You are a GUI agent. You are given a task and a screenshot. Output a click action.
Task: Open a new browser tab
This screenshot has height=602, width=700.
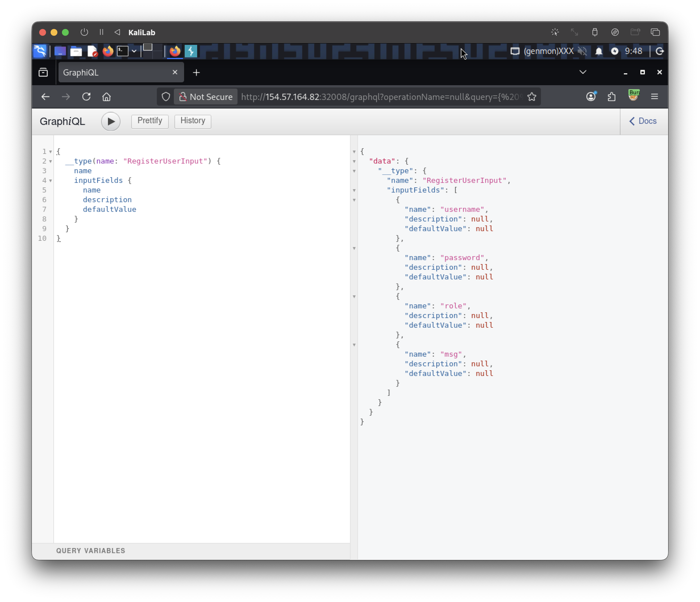196,72
